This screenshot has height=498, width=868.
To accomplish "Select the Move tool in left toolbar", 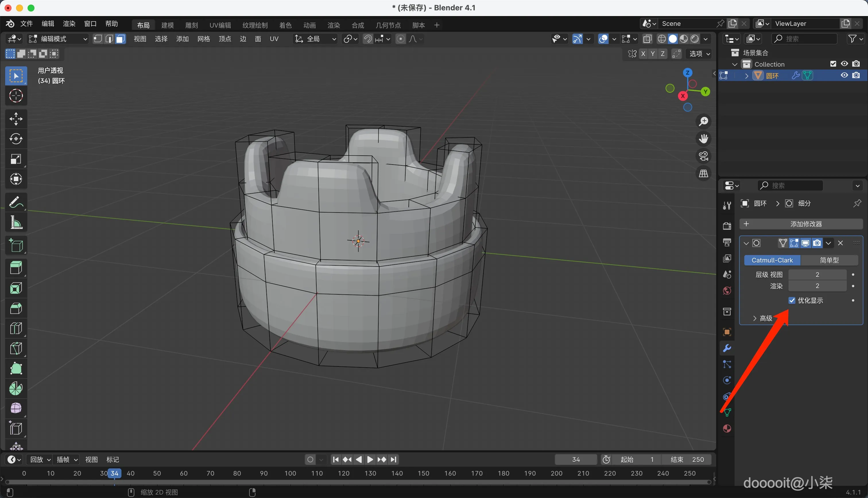I will tap(16, 119).
